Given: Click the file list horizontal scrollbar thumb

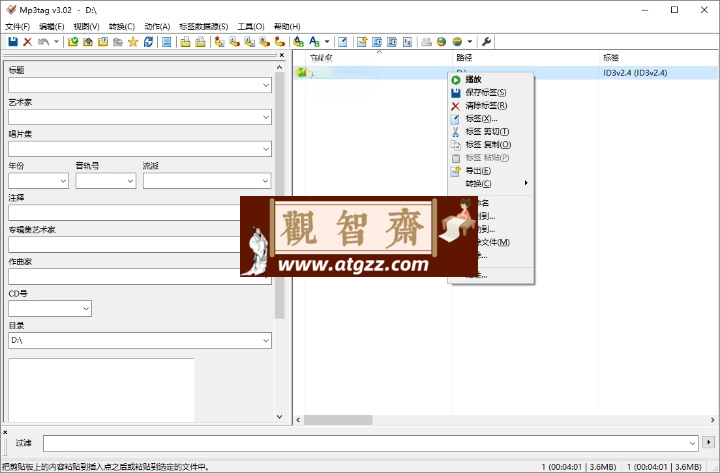Looking at the screenshot, I should [x=338, y=420].
